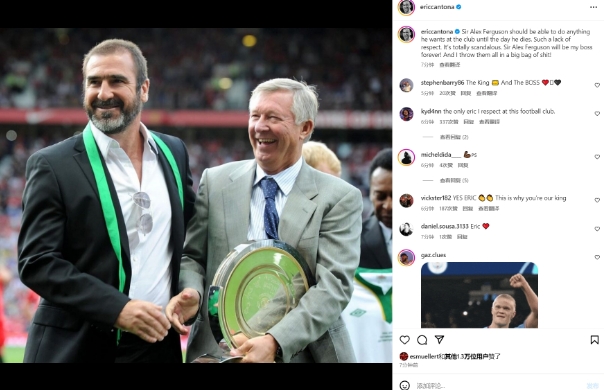The height and width of the screenshot is (390, 614).
Task: Expand the replies under micheldida's comment
Action: (x=454, y=181)
